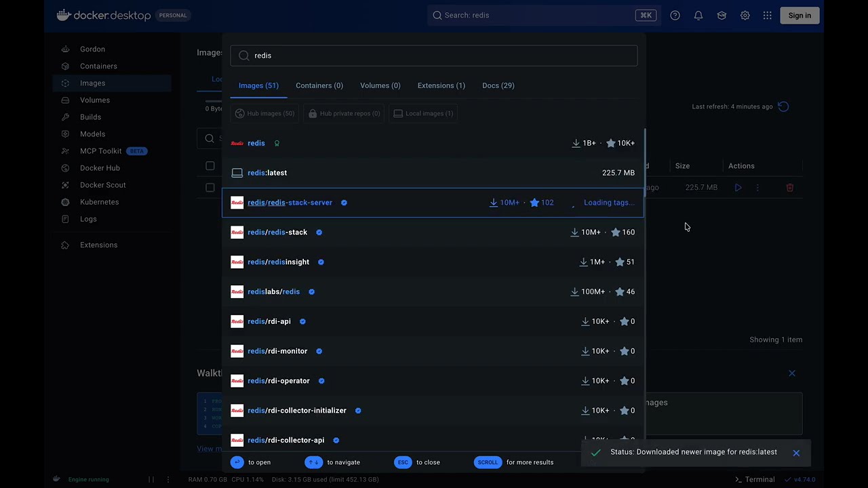This screenshot has height=488, width=868.
Task: Filter by Hub images (50)
Action: pos(264,113)
